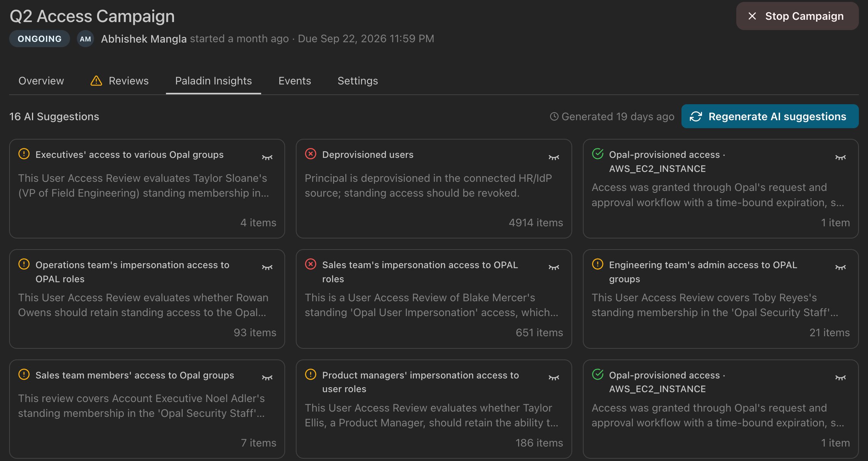
Task: Click red X icon on Deprovisioned users card
Action: point(311,154)
